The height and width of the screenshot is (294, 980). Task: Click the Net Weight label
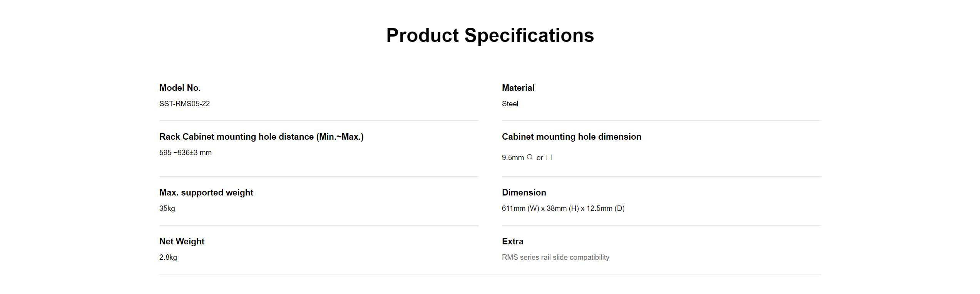(182, 241)
